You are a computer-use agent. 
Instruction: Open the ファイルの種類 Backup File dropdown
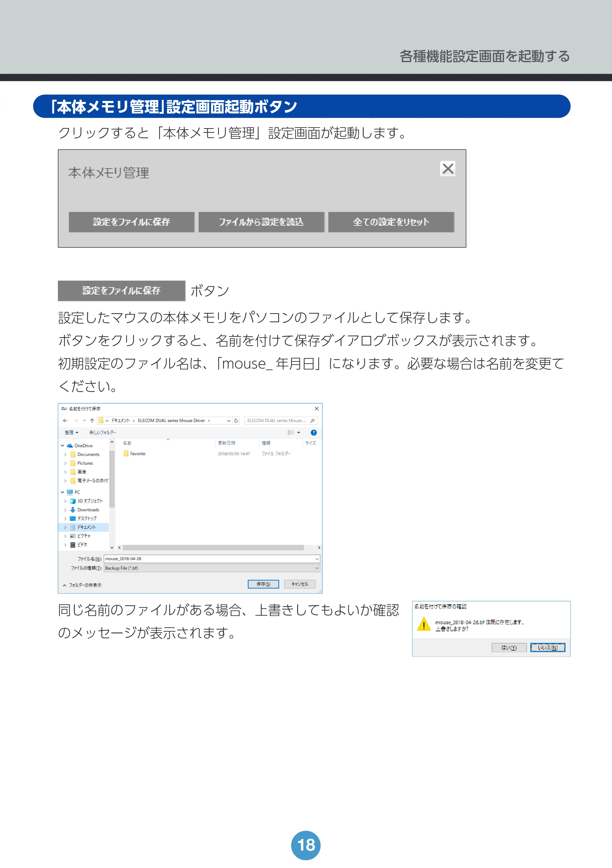212,568
